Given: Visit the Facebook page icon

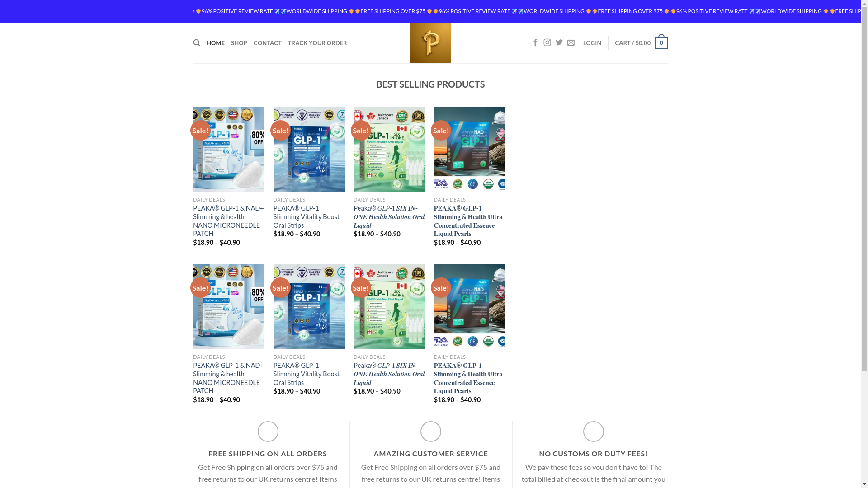Looking at the screenshot, I should 535,42.
